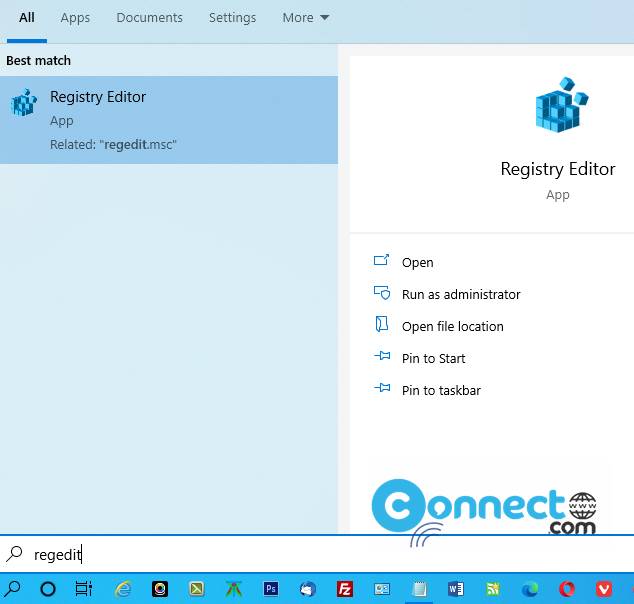Launch Internet Explorer from the taskbar
The width and height of the screenshot is (634, 604).
tap(123, 589)
